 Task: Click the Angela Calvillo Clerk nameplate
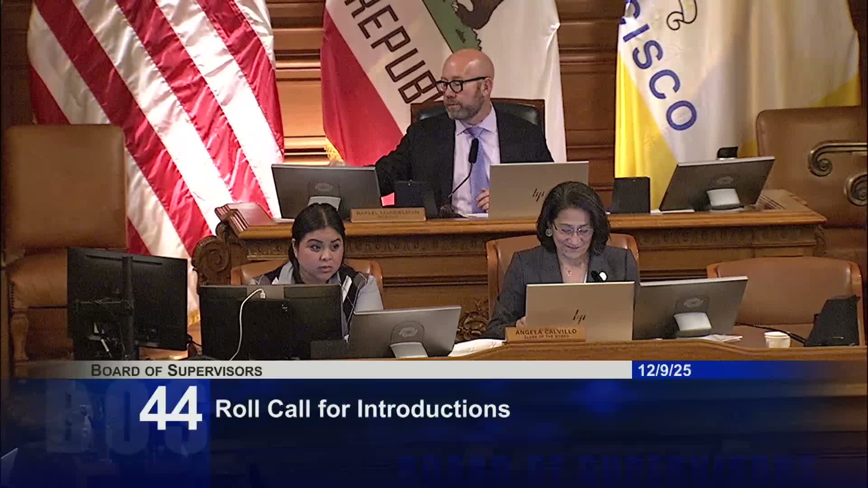(545, 333)
